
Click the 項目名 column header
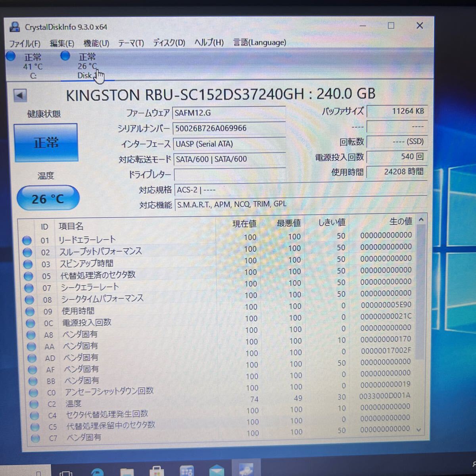[71, 226]
